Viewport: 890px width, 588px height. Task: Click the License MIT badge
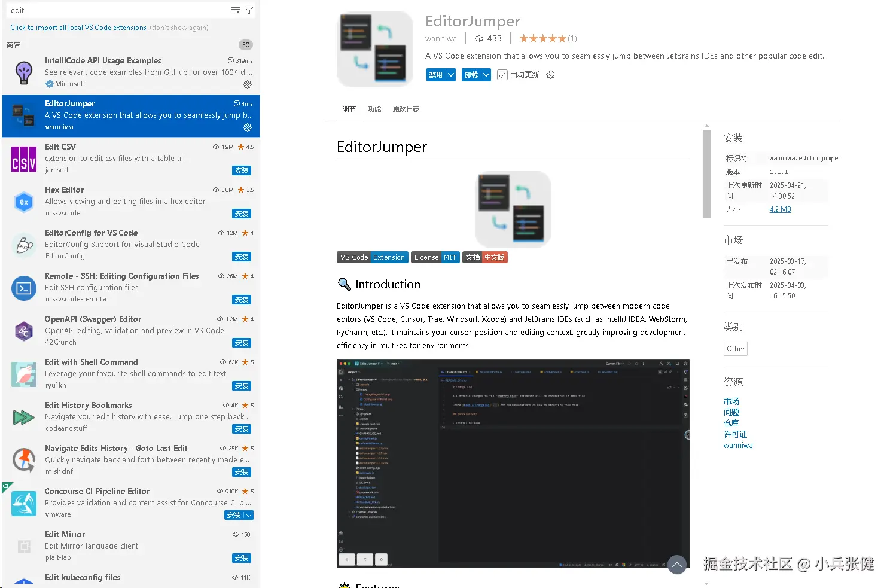click(x=435, y=257)
